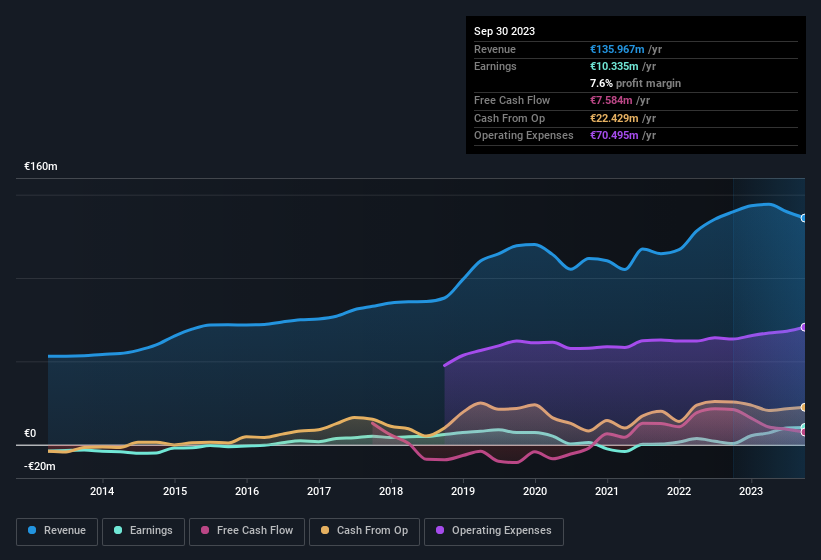
Task: Toggle the Revenue series in the legend
Action: [x=58, y=531]
